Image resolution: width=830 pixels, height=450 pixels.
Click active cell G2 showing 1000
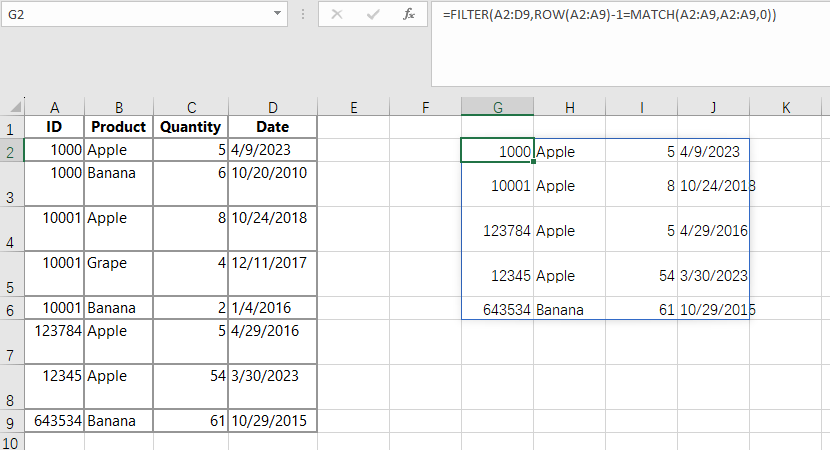(498, 150)
